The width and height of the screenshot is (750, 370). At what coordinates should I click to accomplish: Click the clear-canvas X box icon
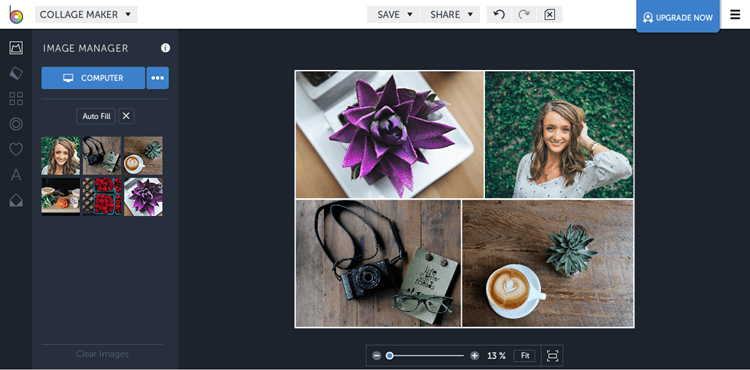tap(550, 15)
